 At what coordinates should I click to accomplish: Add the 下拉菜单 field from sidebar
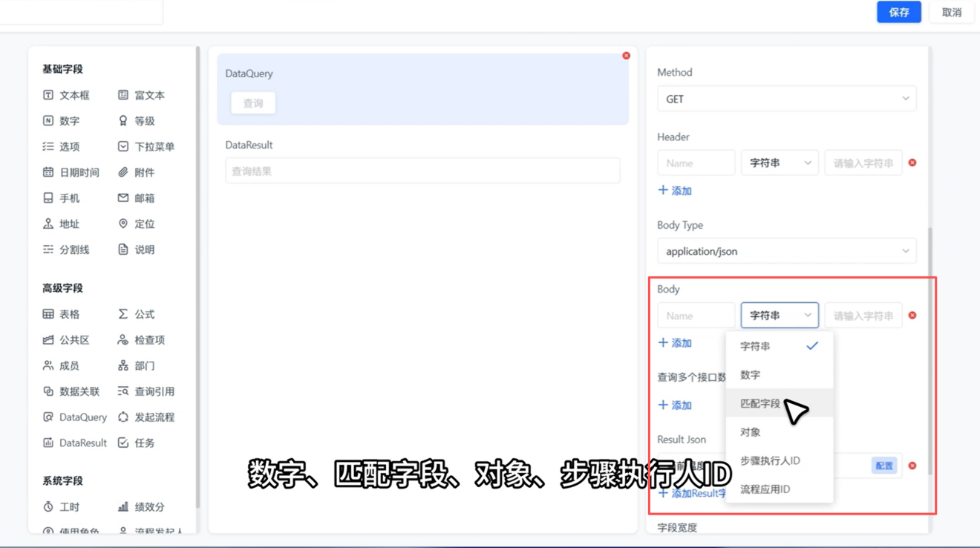146,147
